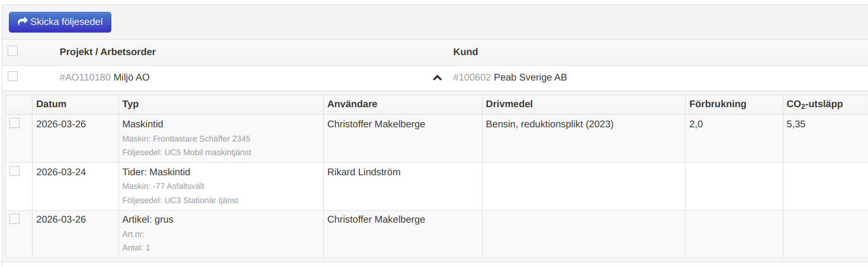Open customer #100602 Peab Sverige AB
This screenshot has height=267, width=868.
point(510,78)
